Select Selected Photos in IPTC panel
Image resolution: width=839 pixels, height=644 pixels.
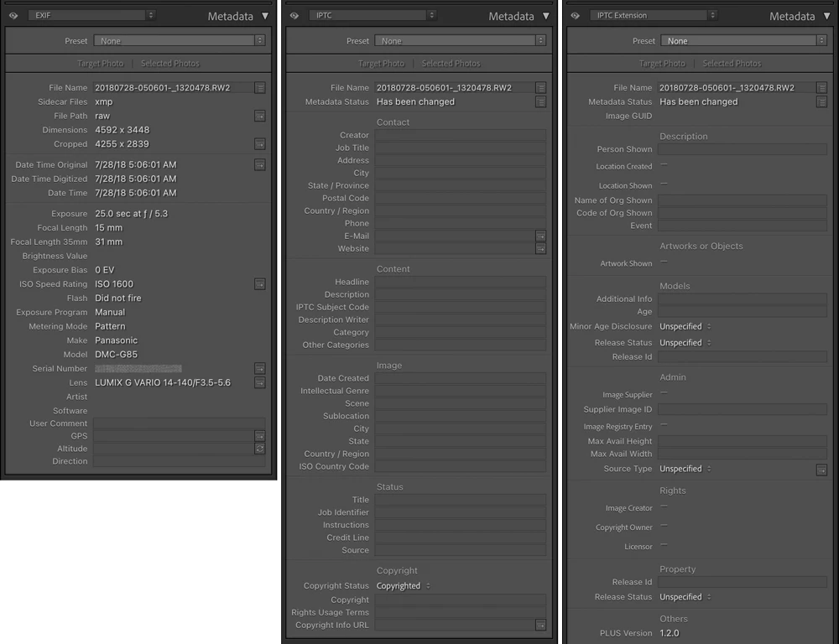pos(451,63)
